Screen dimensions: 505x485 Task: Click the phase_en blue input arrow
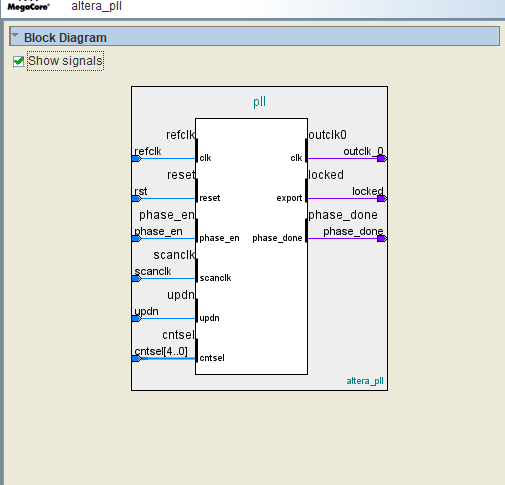(x=137, y=239)
